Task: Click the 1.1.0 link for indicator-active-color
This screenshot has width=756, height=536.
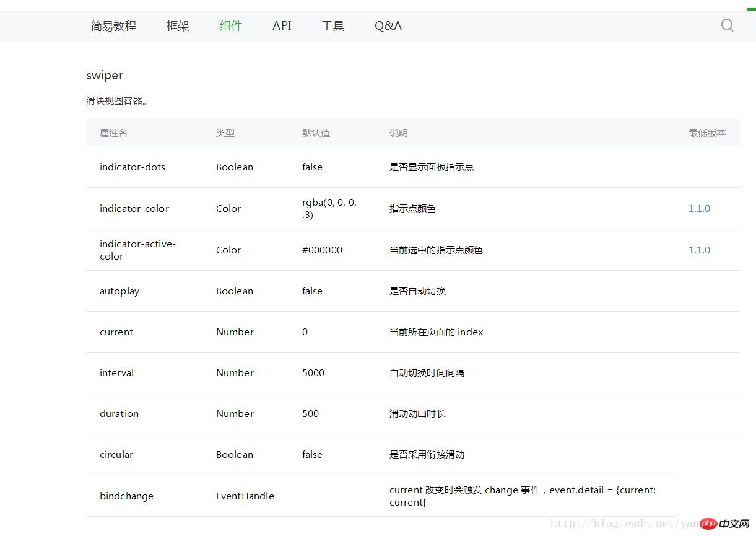Action: [x=699, y=250]
